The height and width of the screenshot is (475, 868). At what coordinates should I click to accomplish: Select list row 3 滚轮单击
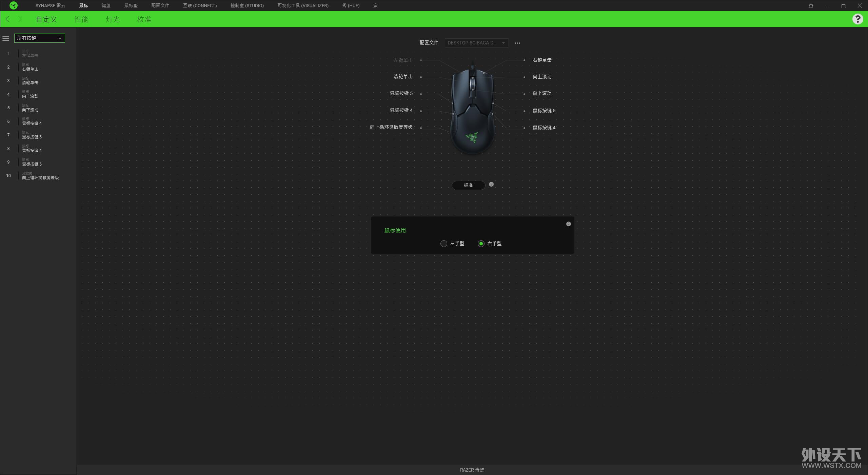(38, 81)
